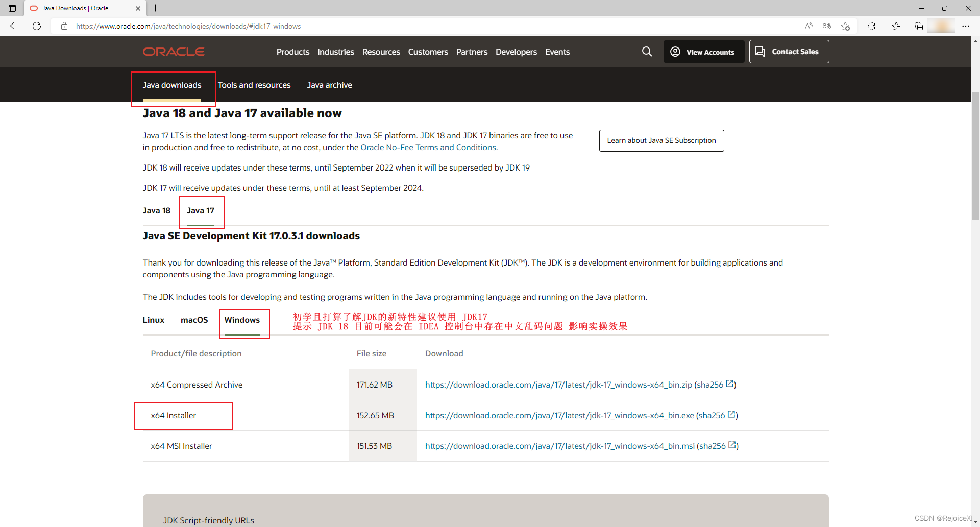Screen dimensions: 980x527
Task: Open the Favorites list icon
Action: pos(896,26)
